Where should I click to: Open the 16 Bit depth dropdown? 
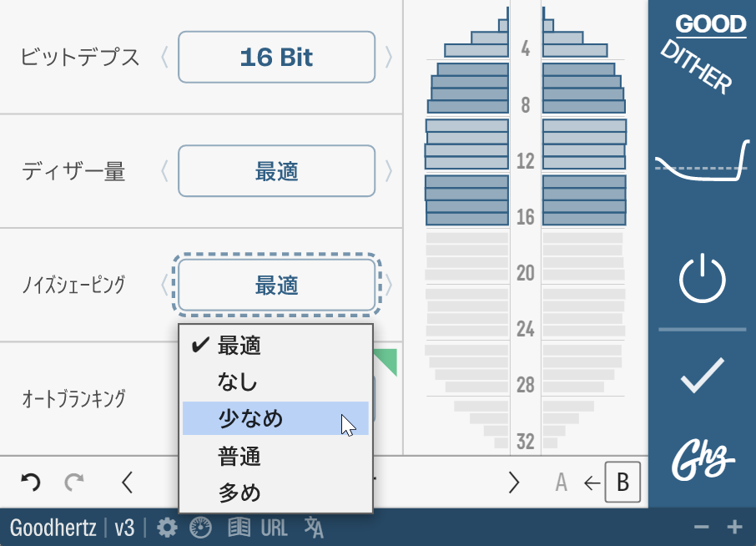(276, 57)
